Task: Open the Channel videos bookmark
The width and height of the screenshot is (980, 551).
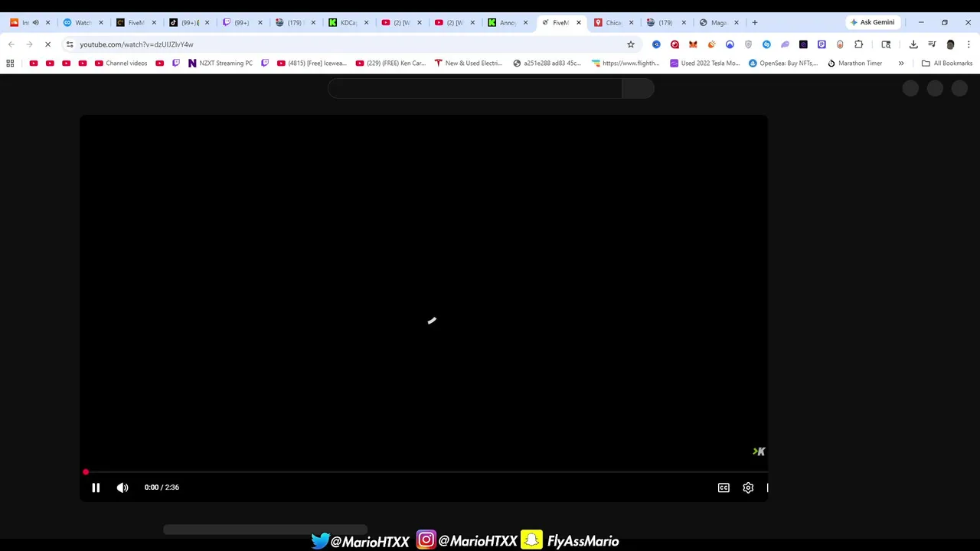Action: [x=121, y=64]
